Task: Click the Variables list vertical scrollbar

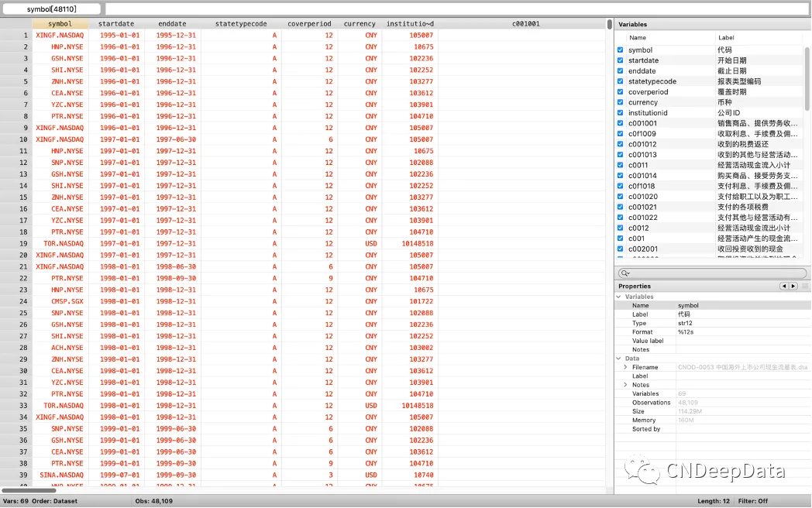Action: 807,77
